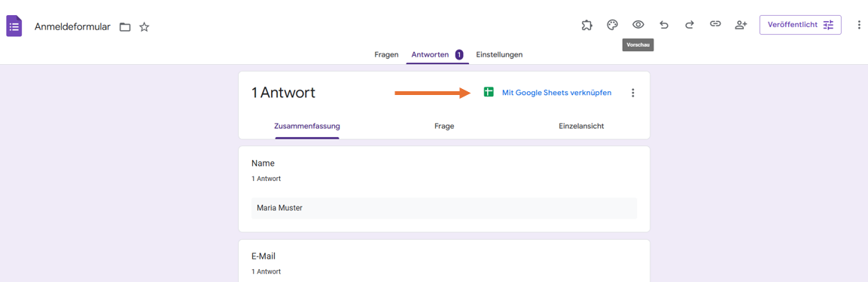Move the form using the folder icon
The height and width of the screenshot is (282, 868).
point(125,26)
